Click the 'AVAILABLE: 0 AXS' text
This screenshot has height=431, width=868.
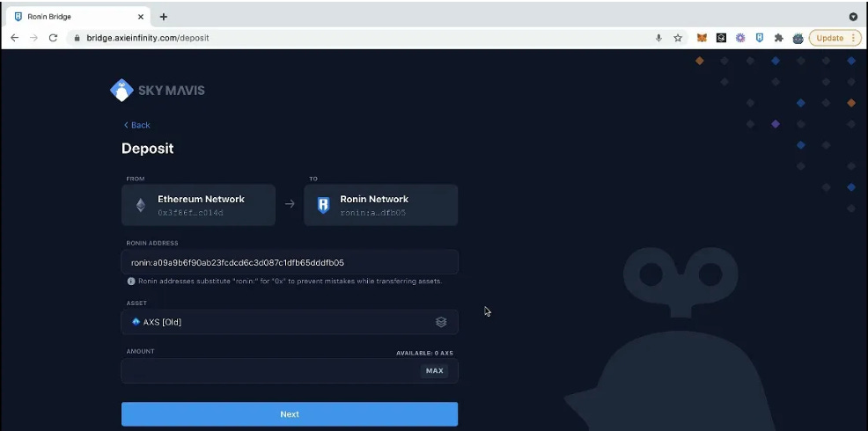[424, 353]
